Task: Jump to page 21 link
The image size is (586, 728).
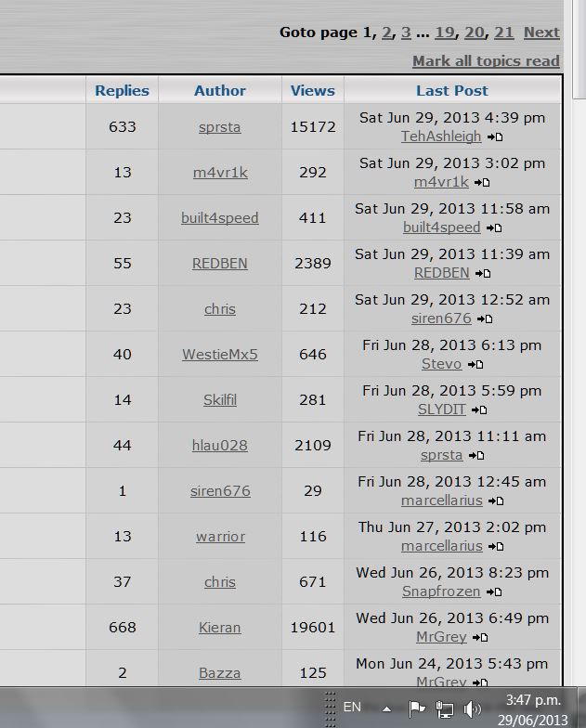Action: (x=503, y=32)
